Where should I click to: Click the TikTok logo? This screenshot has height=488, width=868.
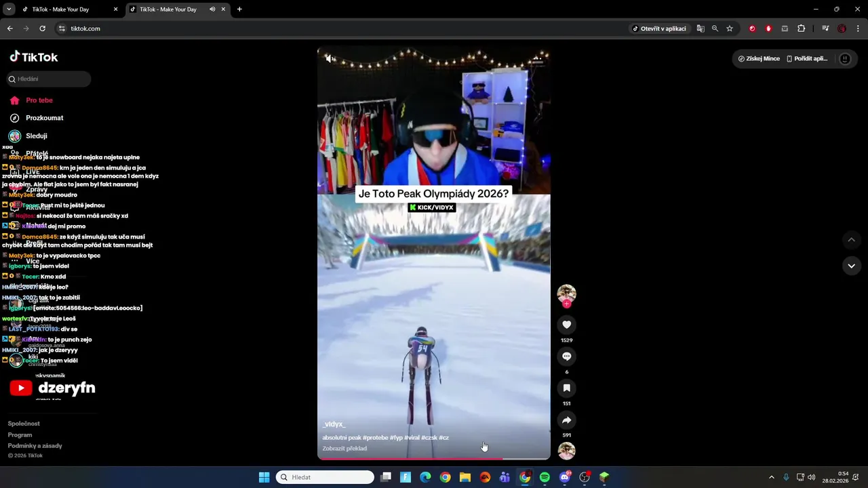coord(34,57)
